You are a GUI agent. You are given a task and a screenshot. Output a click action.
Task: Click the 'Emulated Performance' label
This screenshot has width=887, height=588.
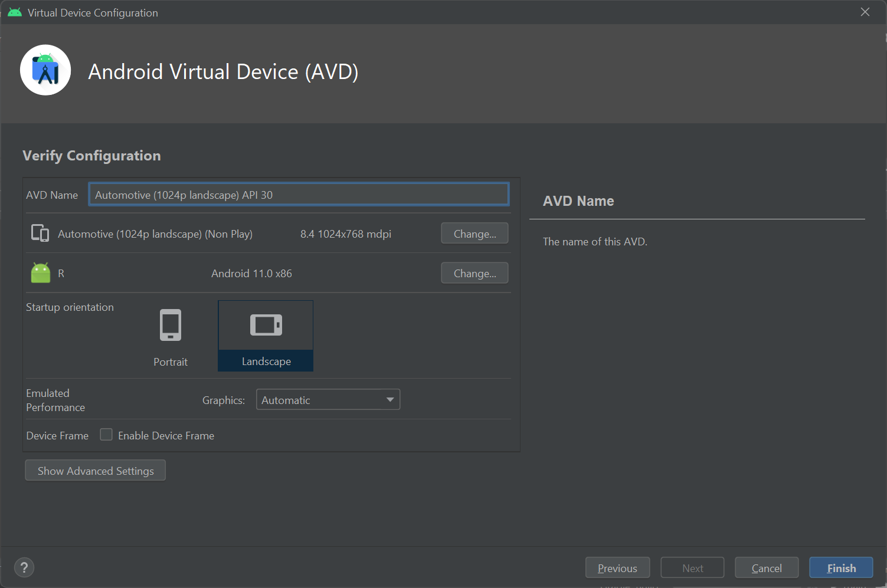[55, 400]
